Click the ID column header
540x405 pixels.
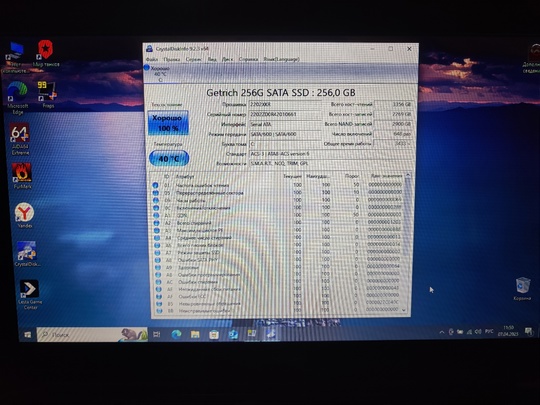(166, 176)
